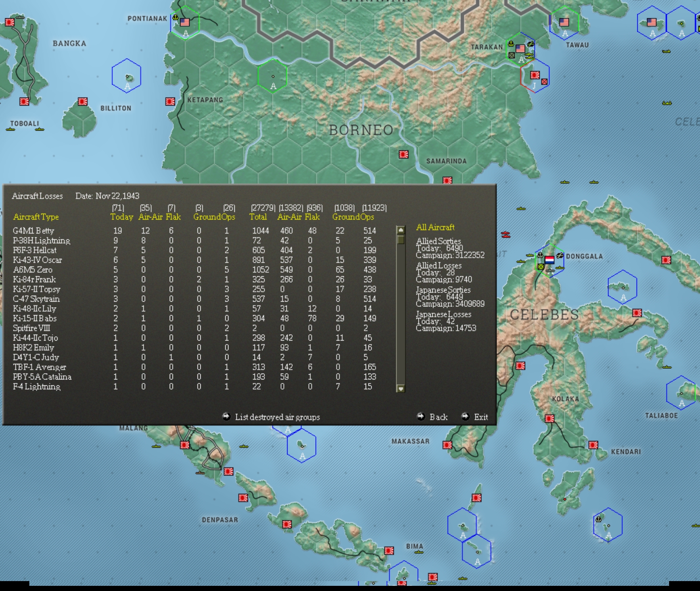Image resolution: width=700 pixels, height=591 pixels.
Task: Select the Japanese flag base at Kolaka
Action: [550, 418]
